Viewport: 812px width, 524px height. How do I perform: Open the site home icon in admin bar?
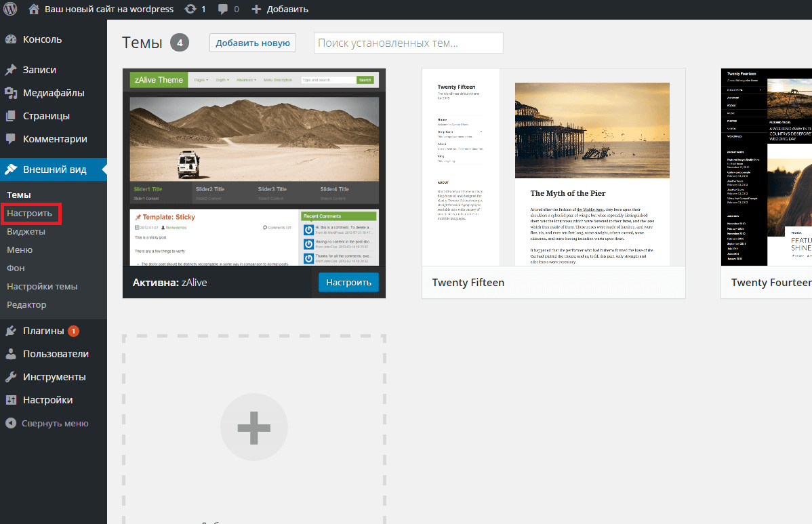pos(34,9)
